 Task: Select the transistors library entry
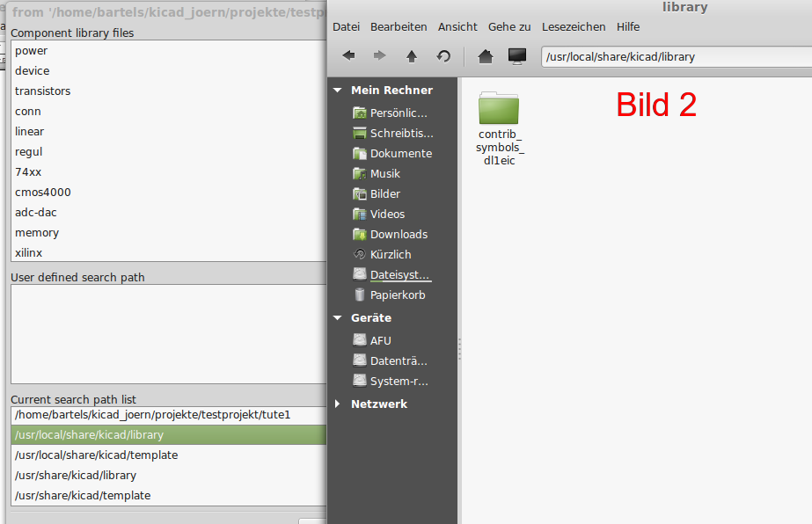tap(168, 91)
